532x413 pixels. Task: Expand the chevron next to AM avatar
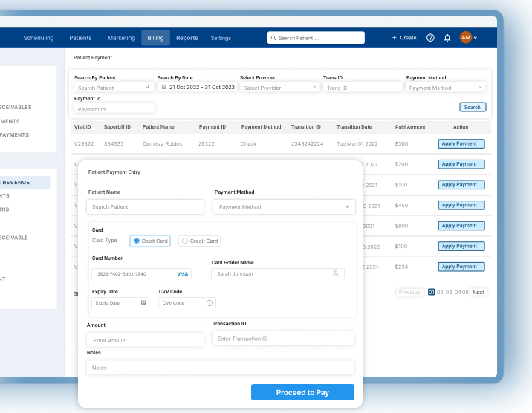476,38
